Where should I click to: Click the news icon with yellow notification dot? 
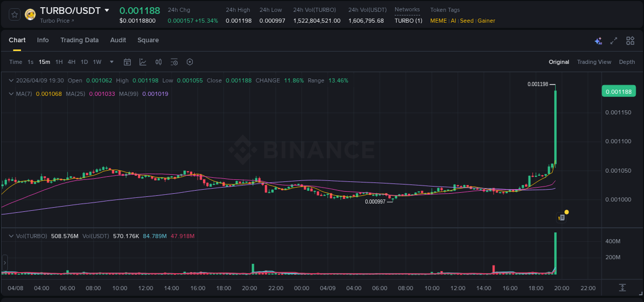click(x=562, y=217)
